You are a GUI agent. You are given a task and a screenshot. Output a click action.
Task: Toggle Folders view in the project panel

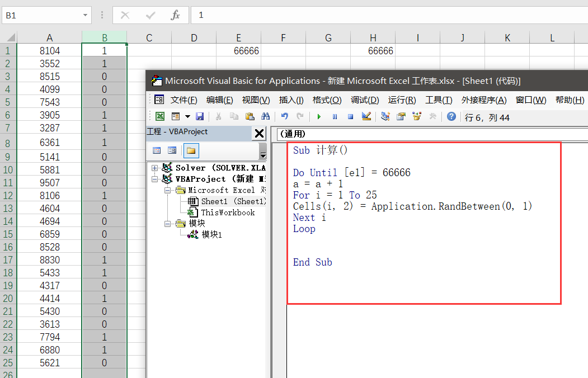coord(191,150)
